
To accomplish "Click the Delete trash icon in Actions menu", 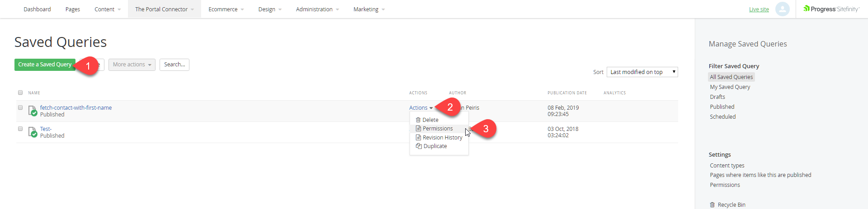I will 418,120.
